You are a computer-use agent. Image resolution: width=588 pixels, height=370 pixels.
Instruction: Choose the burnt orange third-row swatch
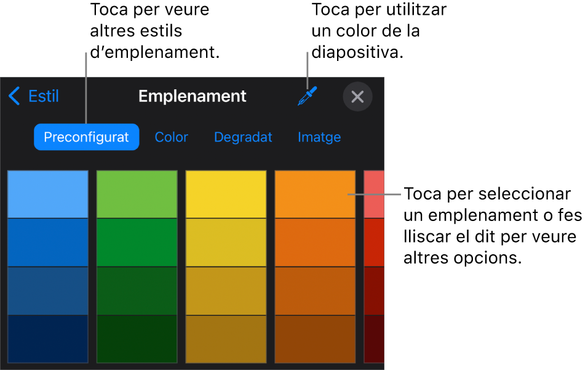[315, 291]
